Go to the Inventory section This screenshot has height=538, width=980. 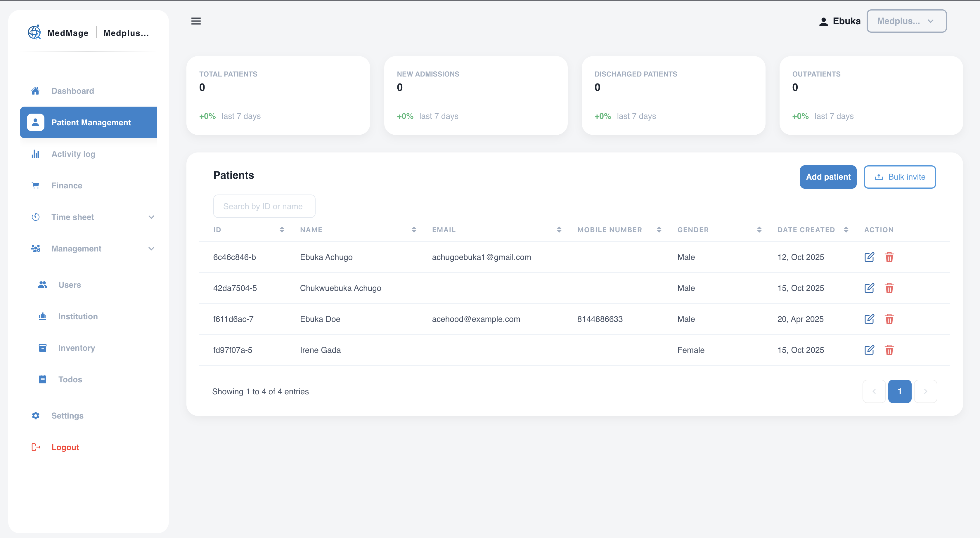[x=77, y=348]
